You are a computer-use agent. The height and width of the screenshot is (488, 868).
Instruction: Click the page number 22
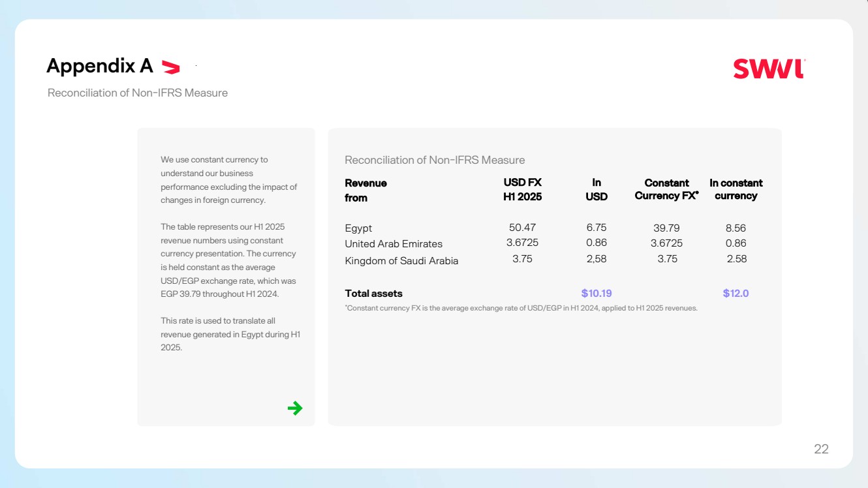pyautogui.click(x=821, y=449)
